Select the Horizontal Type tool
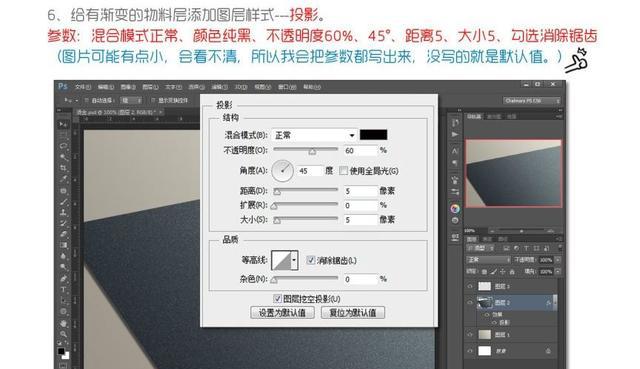The image size is (640, 369). 63,289
